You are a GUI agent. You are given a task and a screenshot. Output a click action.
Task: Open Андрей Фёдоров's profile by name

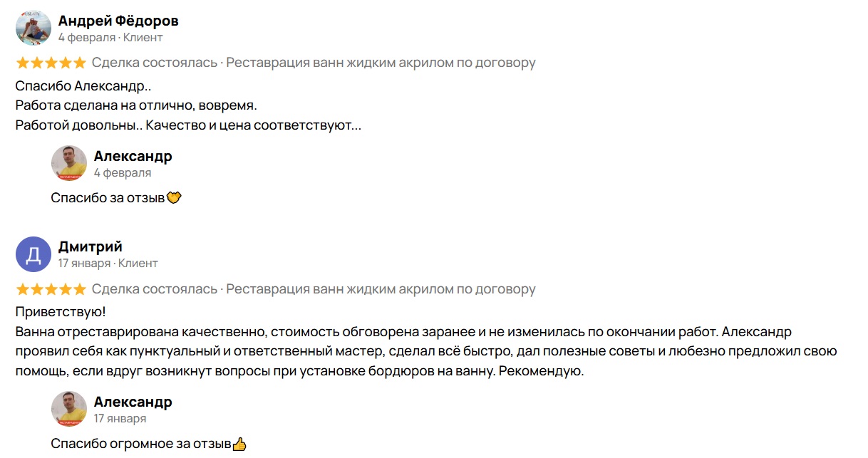tap(118, 21)
